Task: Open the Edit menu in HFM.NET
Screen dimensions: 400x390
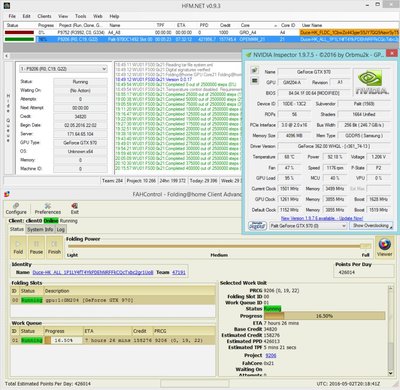Action: coord(26,16)
